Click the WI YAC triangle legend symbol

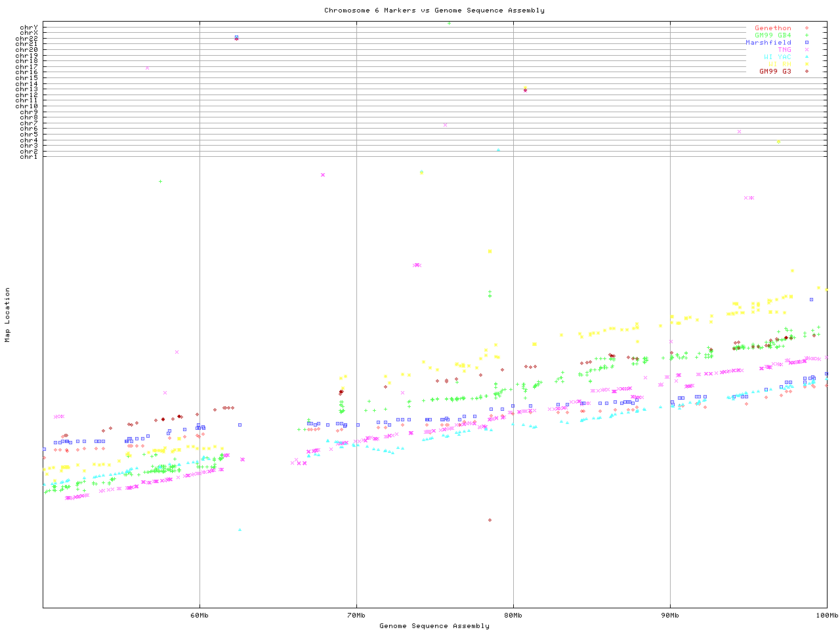pos(807,57)
